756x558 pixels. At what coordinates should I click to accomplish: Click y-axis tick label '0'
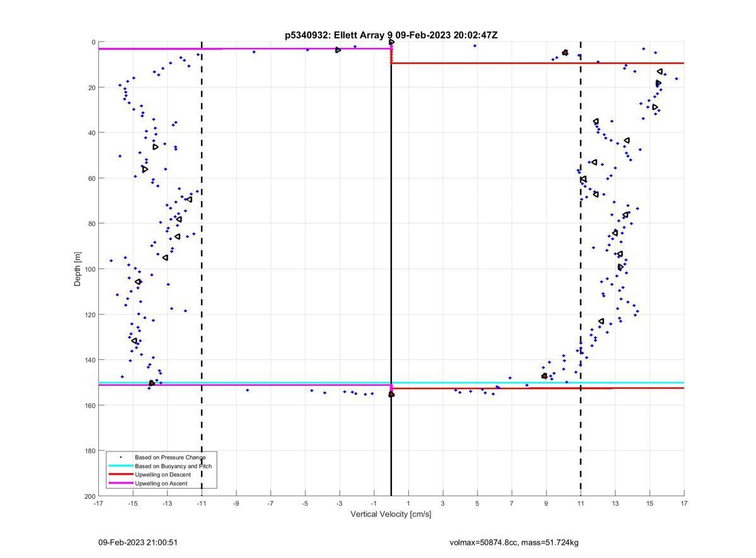coord(94,42)
